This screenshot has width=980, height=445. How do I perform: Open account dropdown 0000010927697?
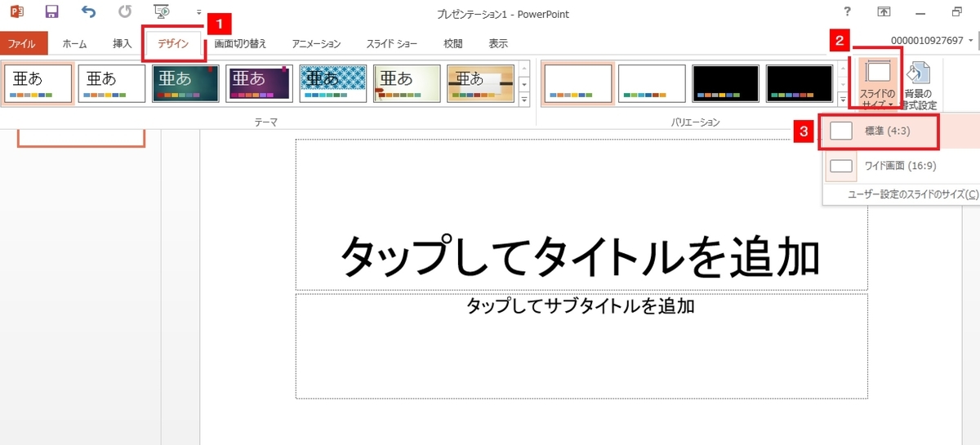932,40
